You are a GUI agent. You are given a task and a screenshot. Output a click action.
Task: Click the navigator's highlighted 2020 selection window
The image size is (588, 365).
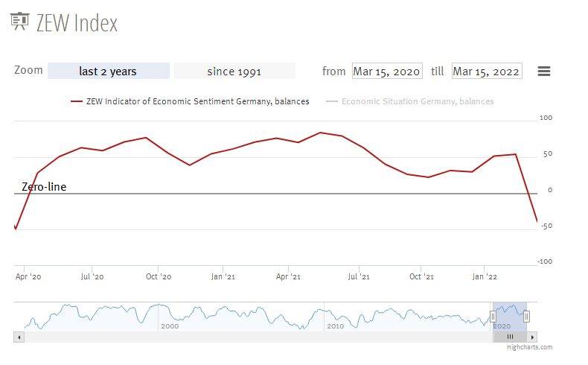click(x=510, y=317)
